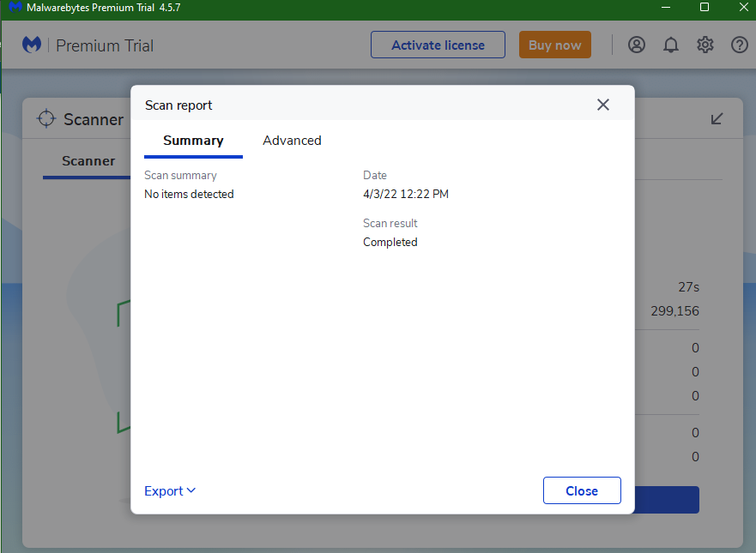The width and height of the screenshot is (756, 553).
Task: Click the scanned items count '299,156'
Action: pos(675,311)
